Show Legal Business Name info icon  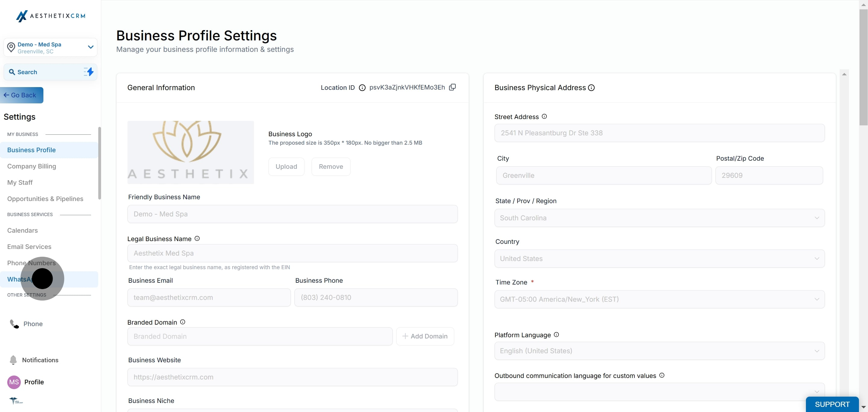[197, 238]
